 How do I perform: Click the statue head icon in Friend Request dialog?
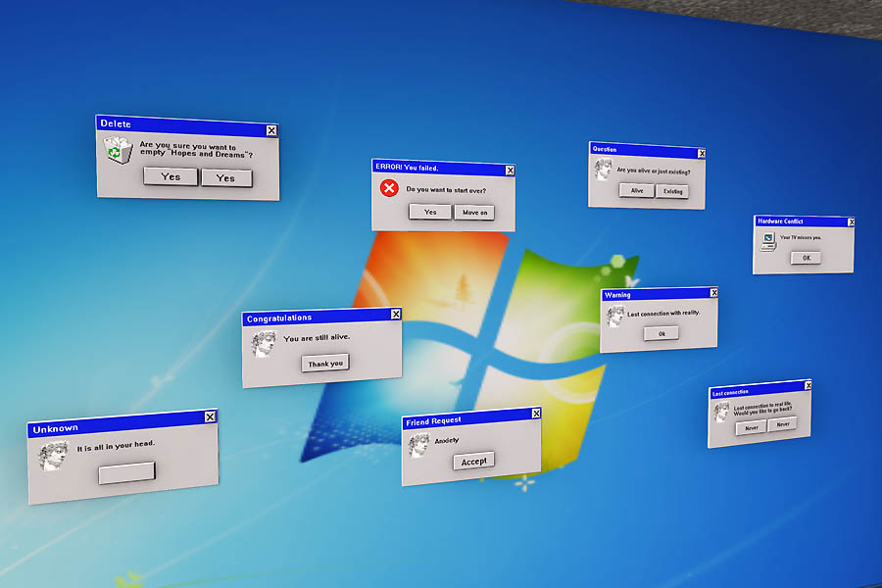click(418, 445)
